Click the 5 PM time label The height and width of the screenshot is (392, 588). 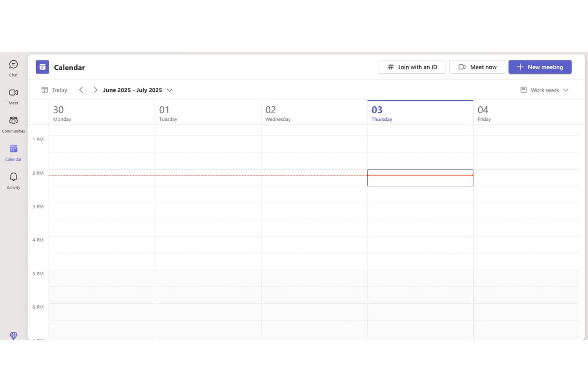tap(38, 274)
